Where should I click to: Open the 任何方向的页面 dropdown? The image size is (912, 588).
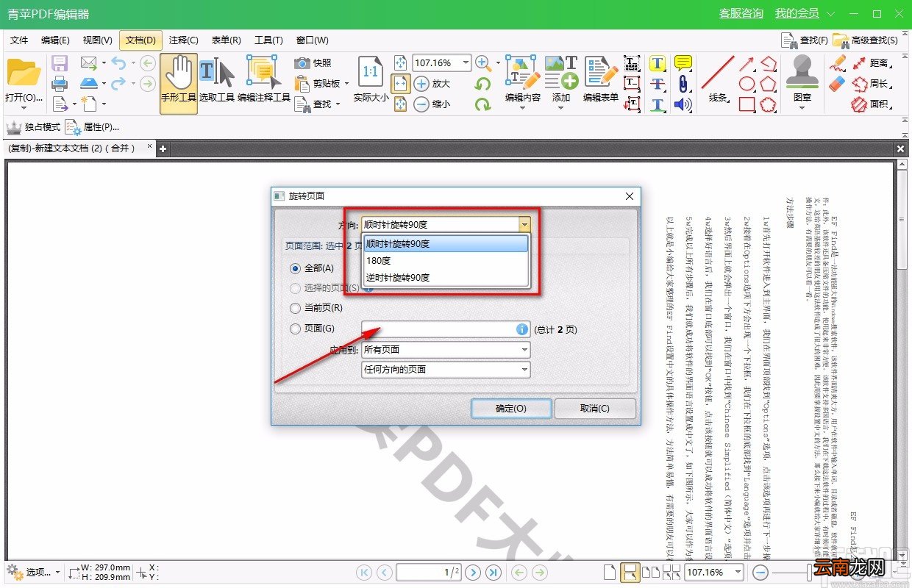point(446,370)
